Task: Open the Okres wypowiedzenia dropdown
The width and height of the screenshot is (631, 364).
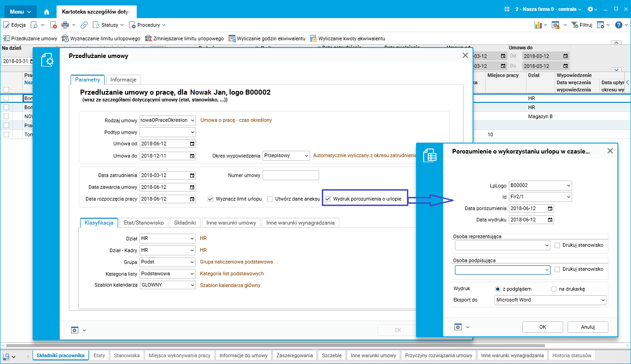Action: [306, 156]
